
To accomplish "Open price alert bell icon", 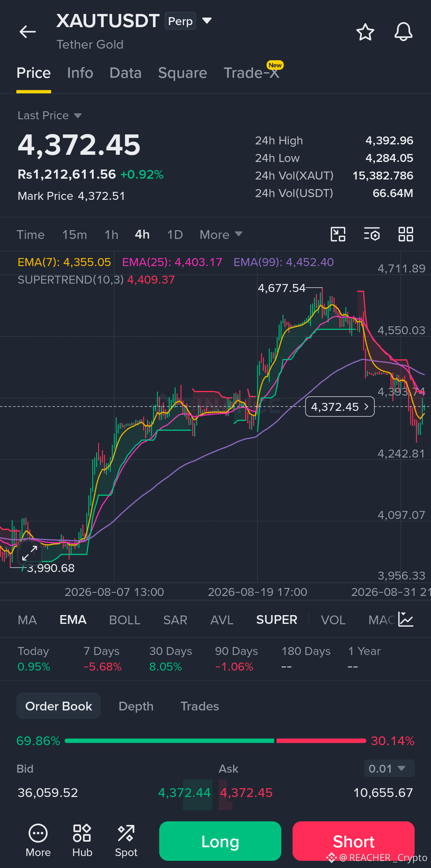I will pos(403,32).
